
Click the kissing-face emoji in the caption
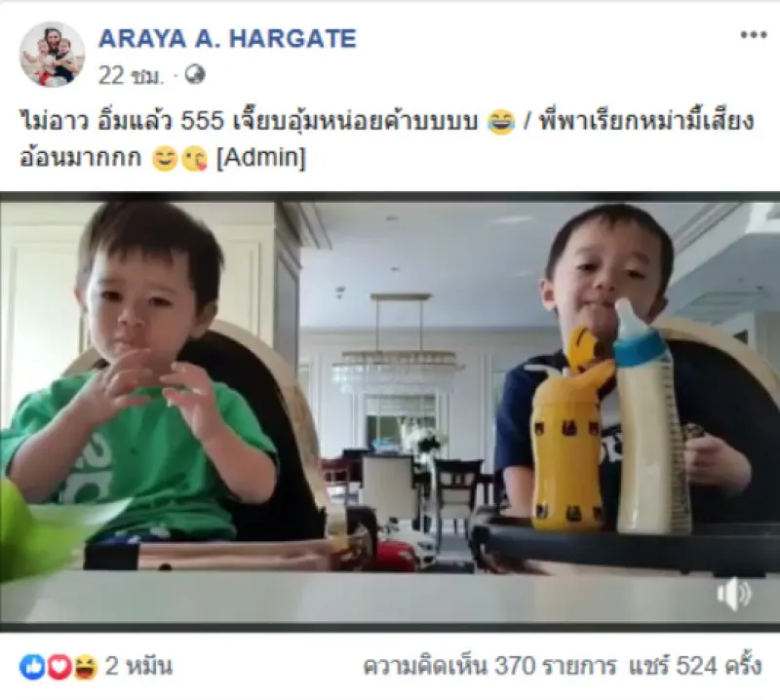pyautogui.click(x=193, y=159)
